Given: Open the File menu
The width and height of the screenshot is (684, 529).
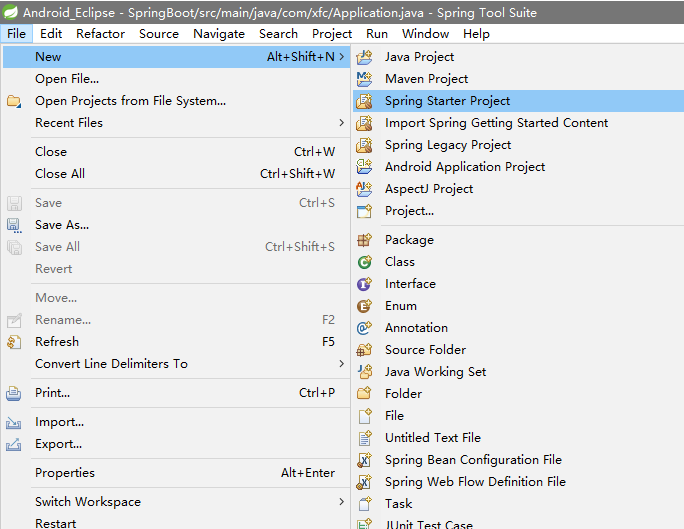Looking at the screenshot, I should (x=17, y=34).
